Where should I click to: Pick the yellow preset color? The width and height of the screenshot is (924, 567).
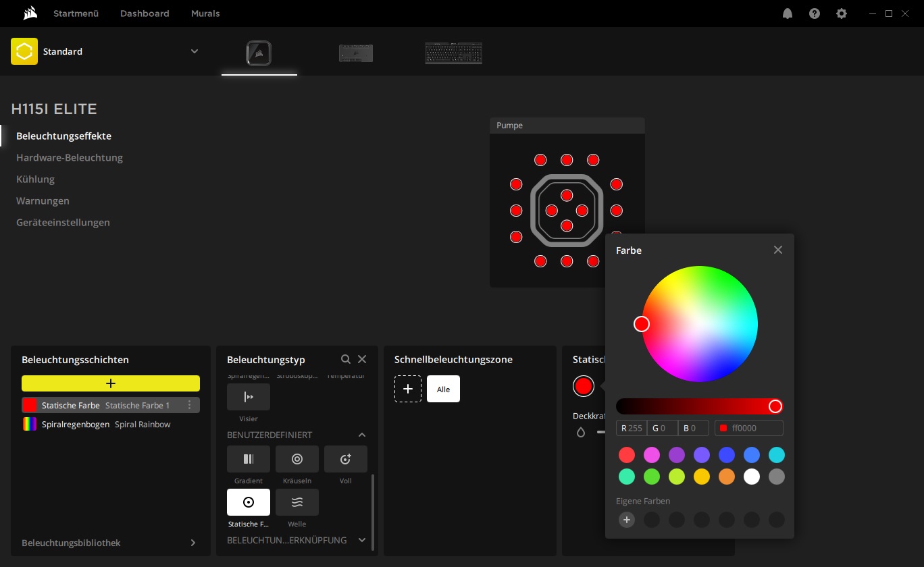tap(702, 477)
